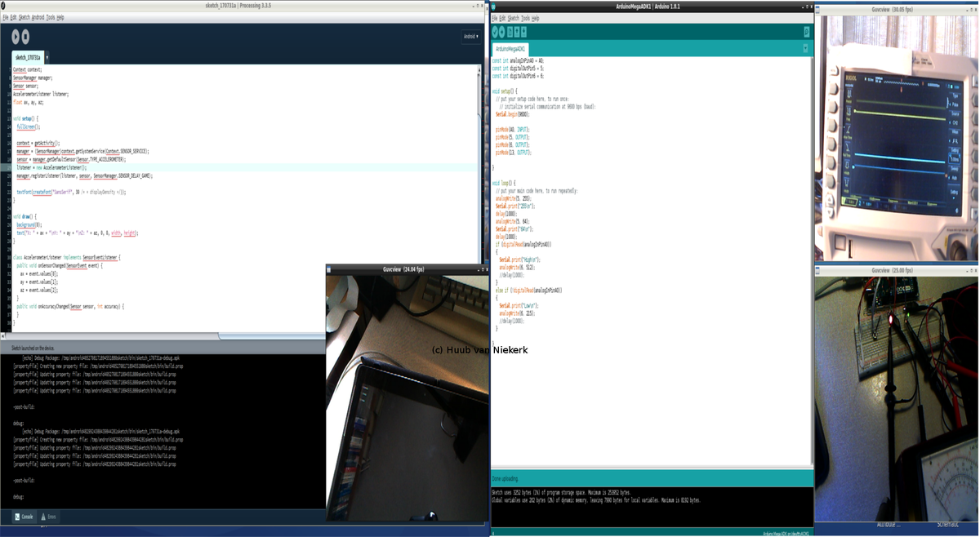Viewport: 980px width, 537px height.
Task: Open Arduino Tools menu
Action: pyautogui.click(x=525, y=18)
